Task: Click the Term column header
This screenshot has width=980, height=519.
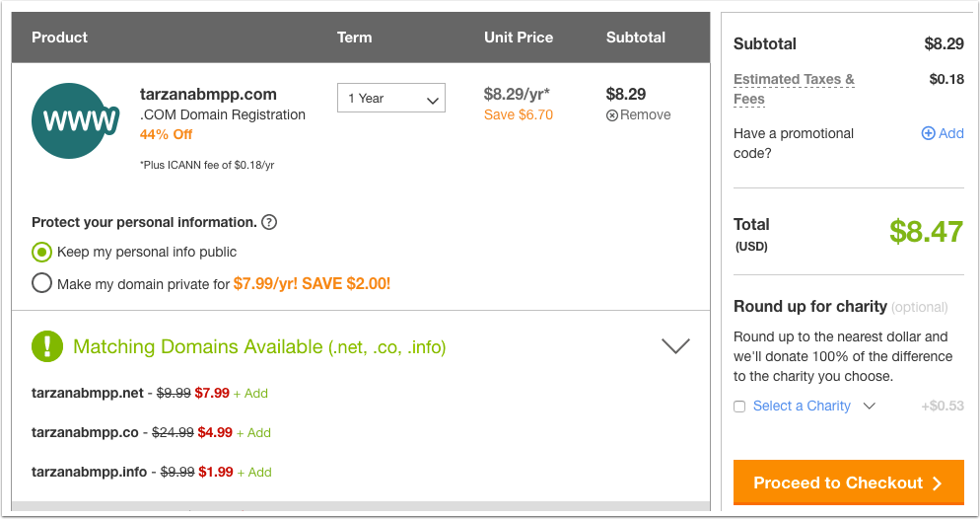Action: click(x=354, y=37)
